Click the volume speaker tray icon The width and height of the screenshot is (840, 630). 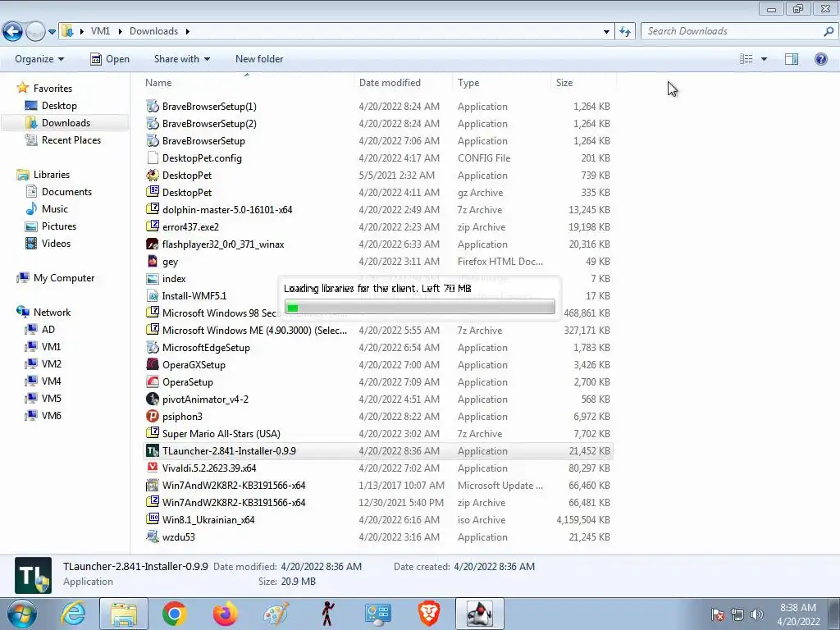[x=757, y=614]
